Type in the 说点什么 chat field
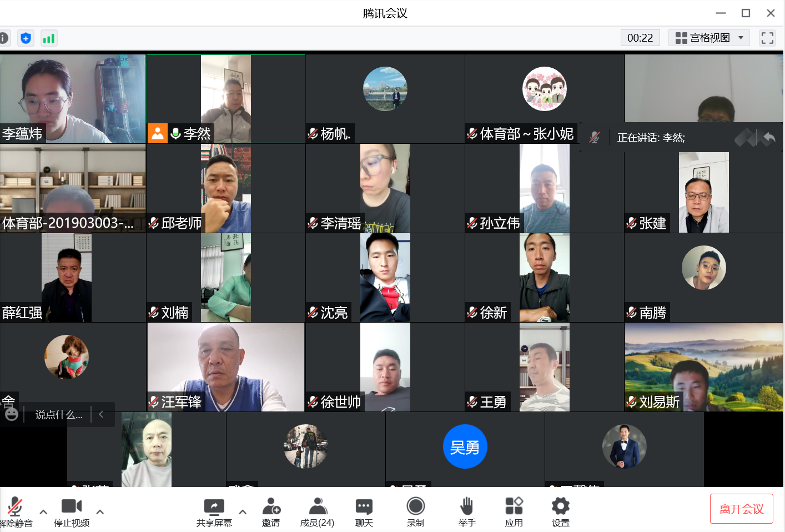 coord(59,415)
